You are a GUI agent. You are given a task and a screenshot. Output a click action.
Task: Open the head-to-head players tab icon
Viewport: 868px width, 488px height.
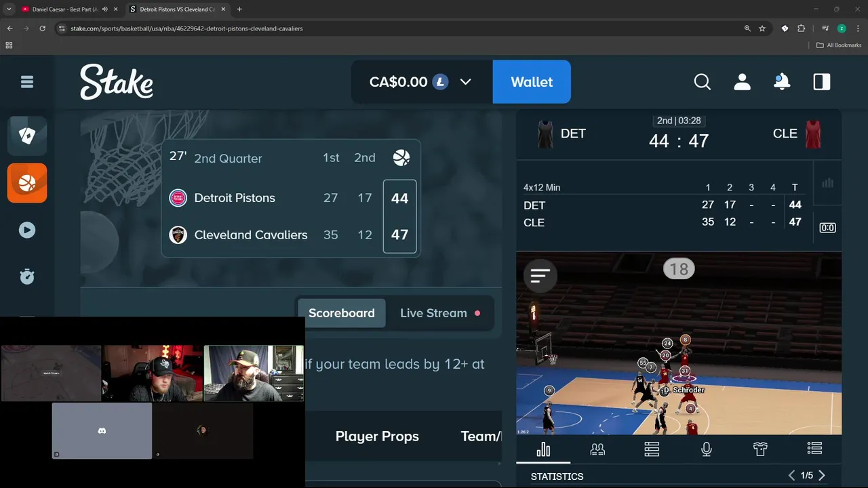click(597, 449)
